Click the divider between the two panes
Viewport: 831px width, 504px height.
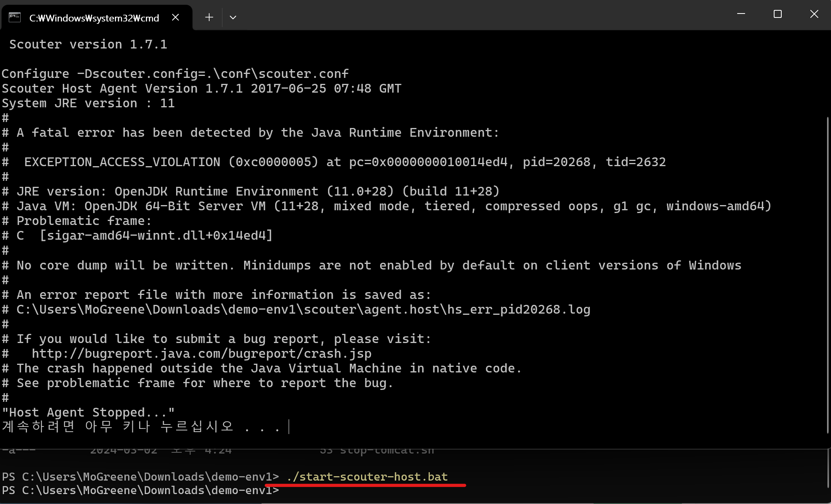click(414, 449)
